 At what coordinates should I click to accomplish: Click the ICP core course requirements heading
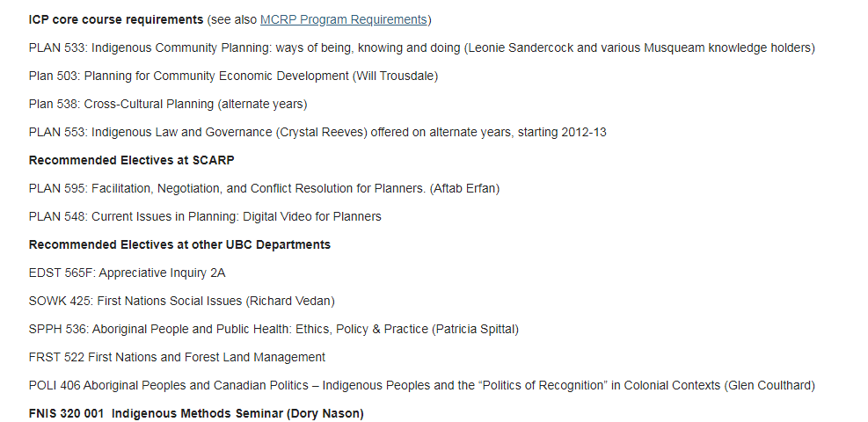coord(116,20)
